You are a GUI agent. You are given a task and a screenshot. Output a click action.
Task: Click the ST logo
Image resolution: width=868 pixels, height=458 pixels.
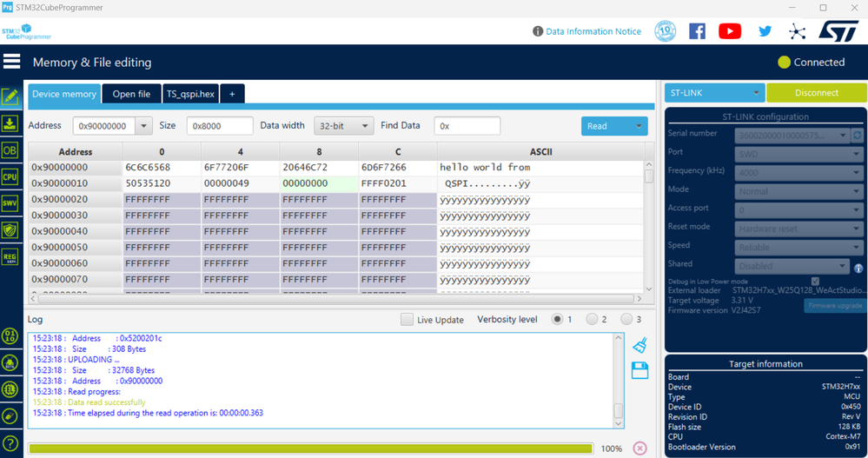point(838,31)
